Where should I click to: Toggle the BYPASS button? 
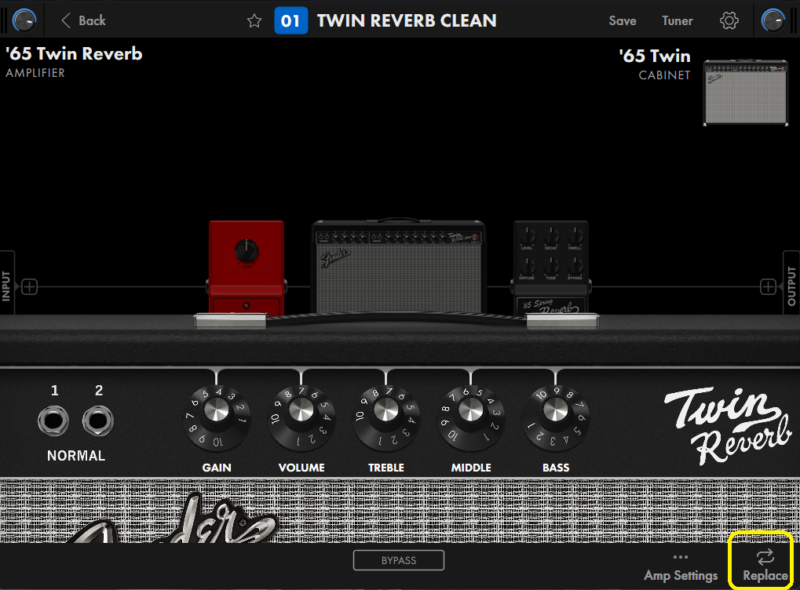pos(398,560)
